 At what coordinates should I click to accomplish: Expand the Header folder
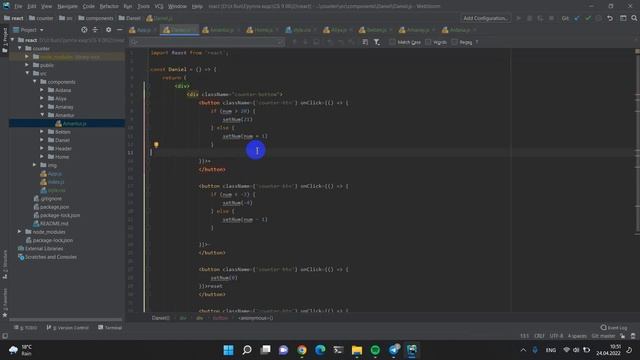[42, 149]
